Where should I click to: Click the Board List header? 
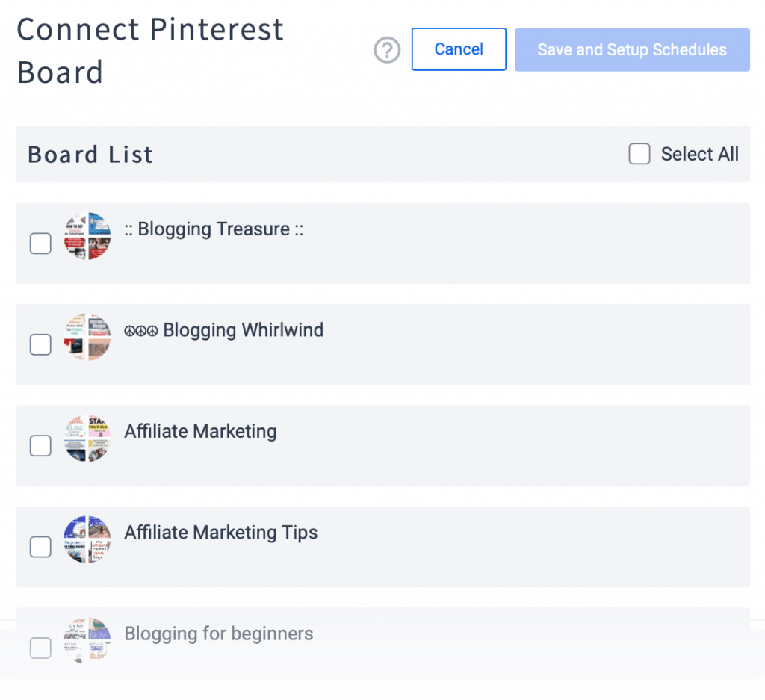tap(90, 154)
